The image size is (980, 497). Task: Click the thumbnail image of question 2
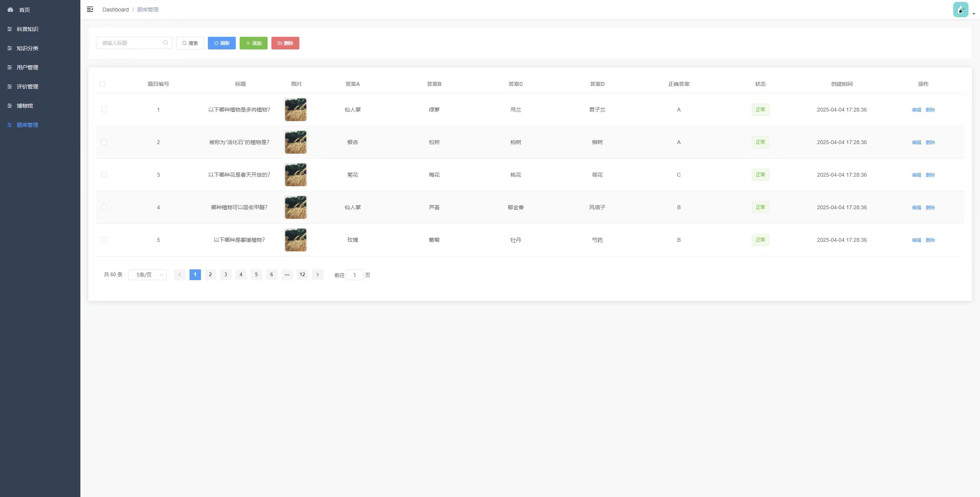[x=296, y=142]
